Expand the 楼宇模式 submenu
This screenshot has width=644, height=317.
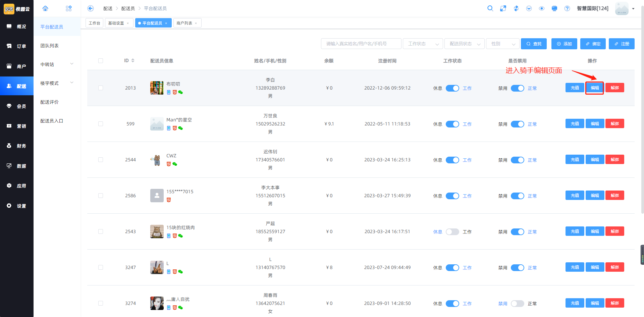click(57, 83)
